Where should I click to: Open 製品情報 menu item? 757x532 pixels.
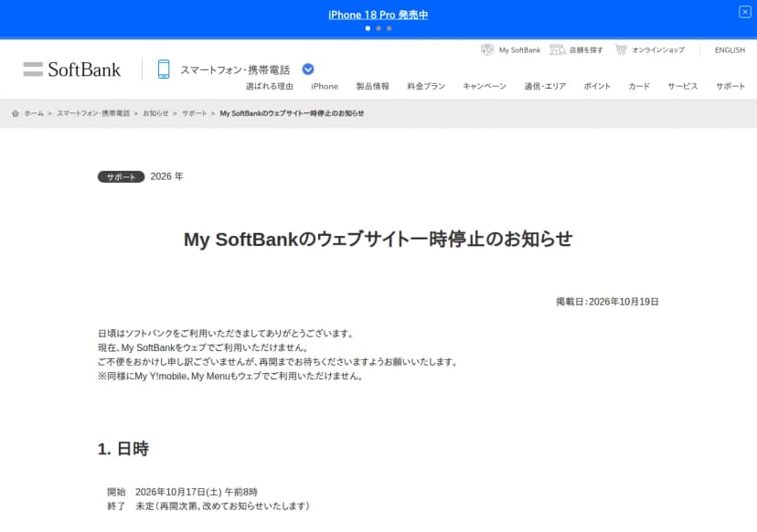pos(372,87)
